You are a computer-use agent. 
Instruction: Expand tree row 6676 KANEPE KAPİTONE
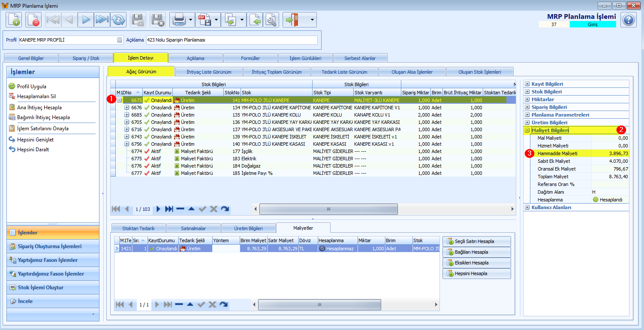[x=127, y=108]
